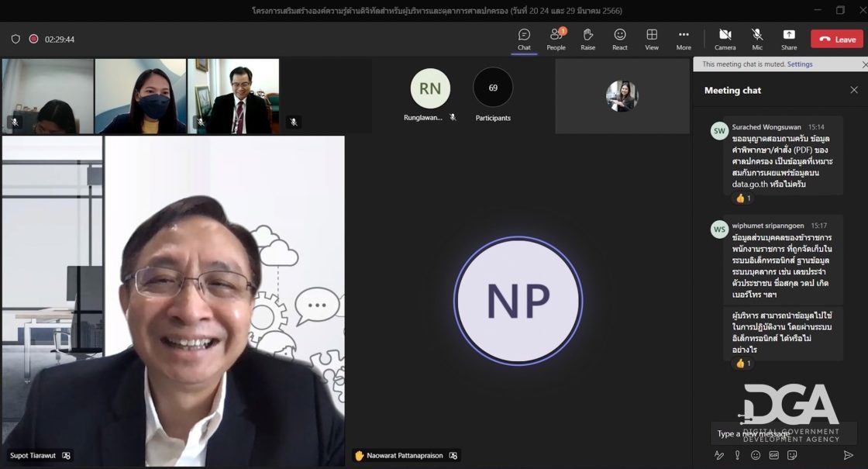This screenshot has width=868, height=469.
Task: Click wiphumet sripanngoen sender name
Action: pos(768,226)
